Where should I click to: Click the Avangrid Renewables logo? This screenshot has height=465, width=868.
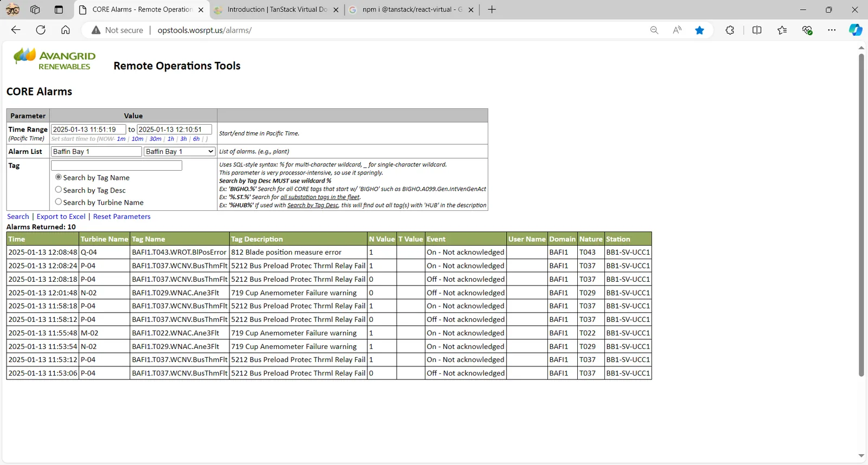point(54,60)
